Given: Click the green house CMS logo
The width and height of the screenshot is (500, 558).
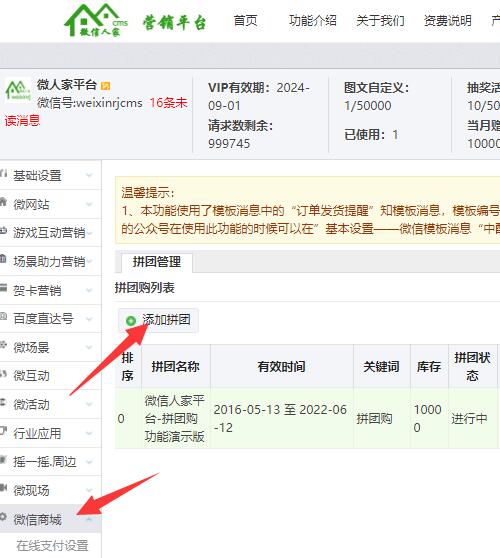Looking at the screenshot, I should [96, 20].
